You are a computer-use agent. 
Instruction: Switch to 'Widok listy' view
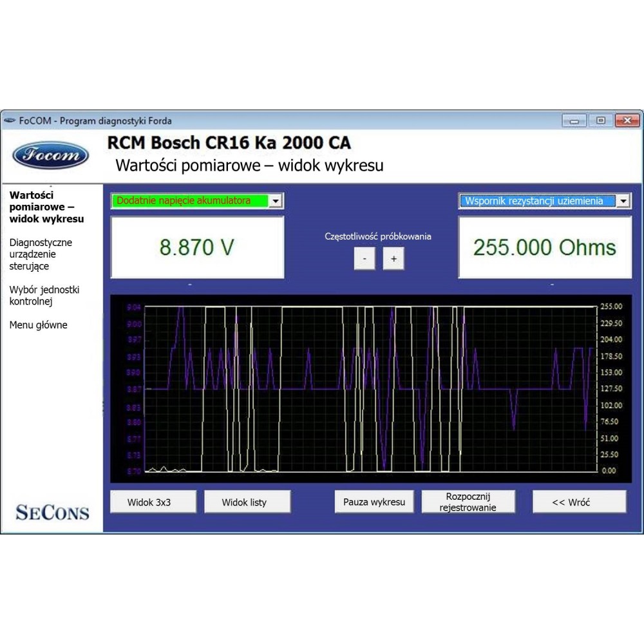click(247, 502)
